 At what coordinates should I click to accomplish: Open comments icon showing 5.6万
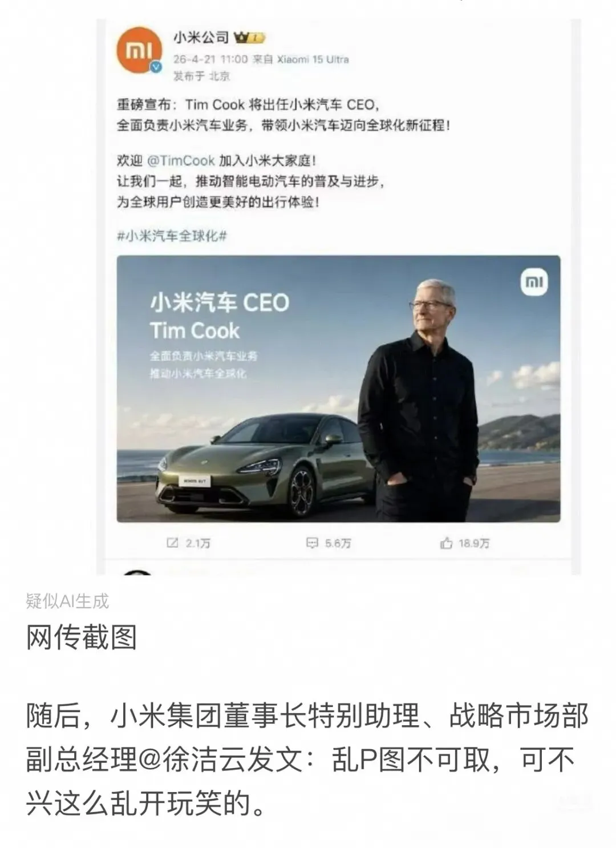pos(329,543)
